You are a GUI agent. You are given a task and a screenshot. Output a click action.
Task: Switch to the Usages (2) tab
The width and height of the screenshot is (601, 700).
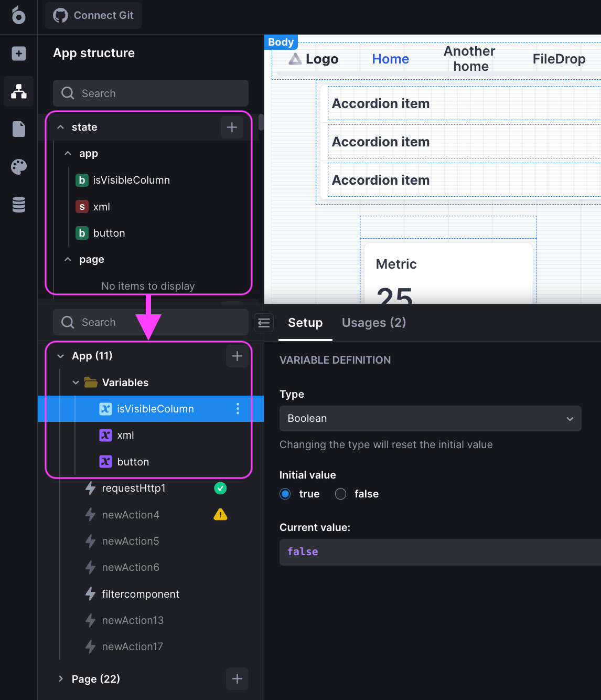click(374, 323)
